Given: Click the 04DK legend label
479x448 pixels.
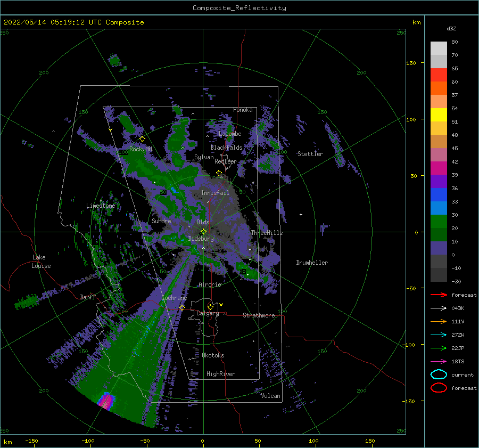Looking at the screenshot, I should (458, 308).
